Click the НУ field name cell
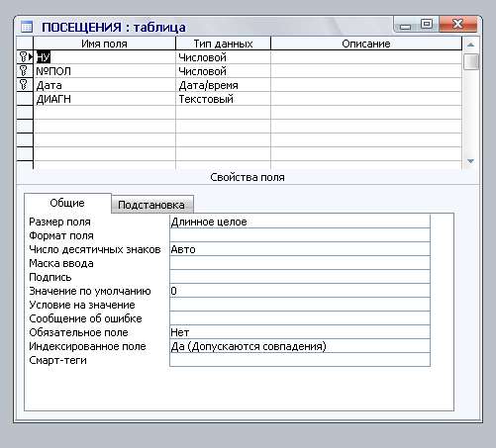 click(104, 57)
